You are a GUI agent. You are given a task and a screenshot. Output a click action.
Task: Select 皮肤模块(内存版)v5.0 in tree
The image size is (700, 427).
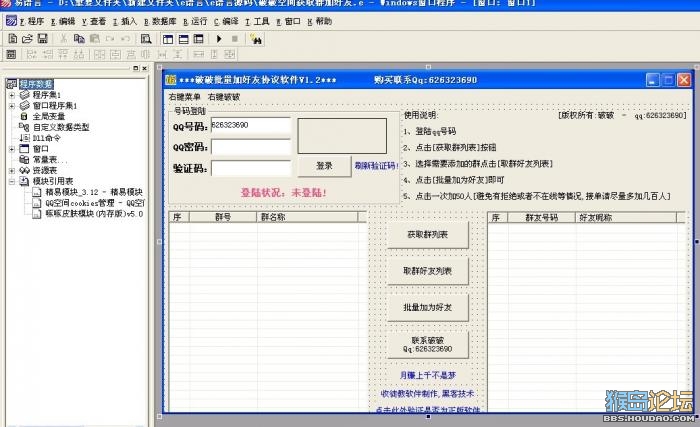[x=94, y=214]
